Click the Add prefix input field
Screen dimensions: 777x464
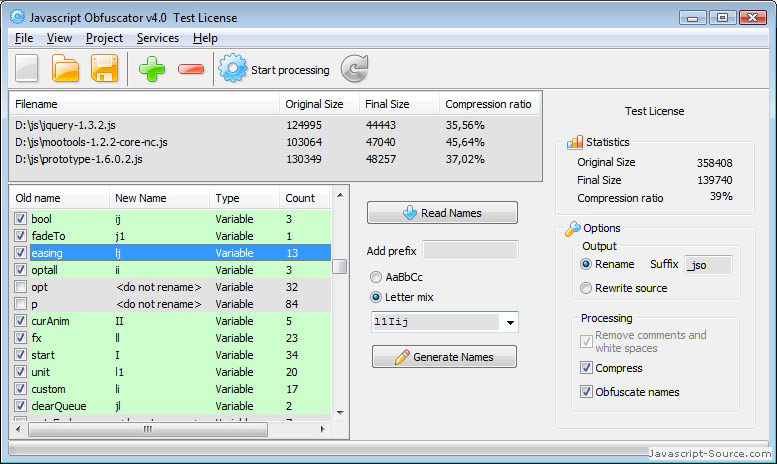point(470,251)
